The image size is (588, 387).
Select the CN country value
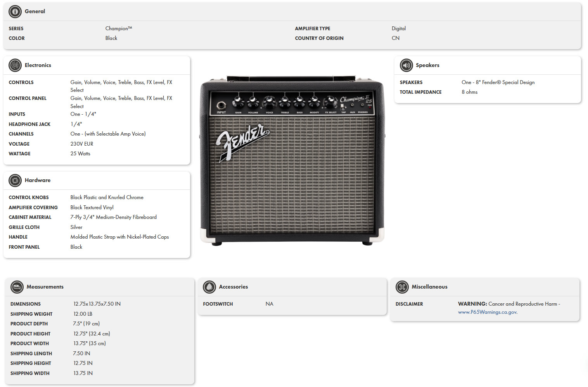point(396,38)
